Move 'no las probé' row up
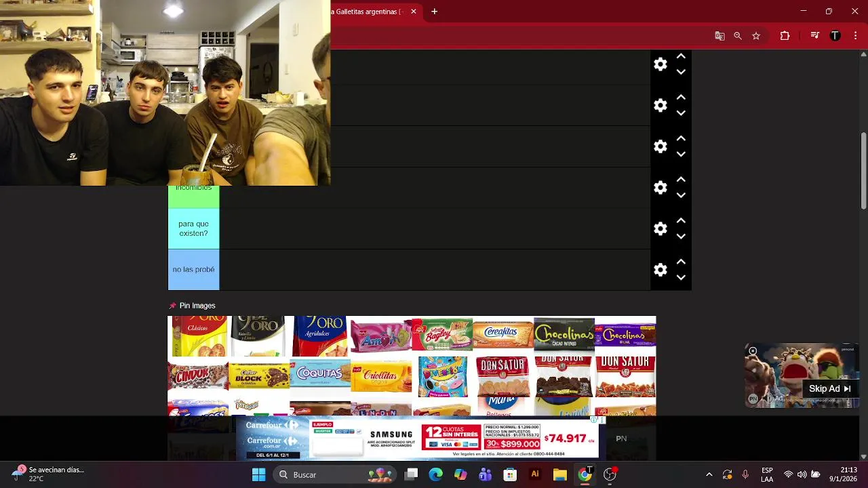 coord(681,262)
